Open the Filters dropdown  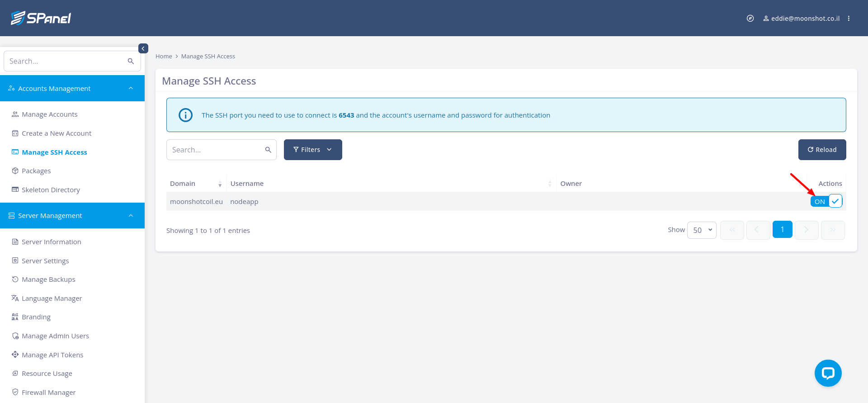tap(313, 150)
